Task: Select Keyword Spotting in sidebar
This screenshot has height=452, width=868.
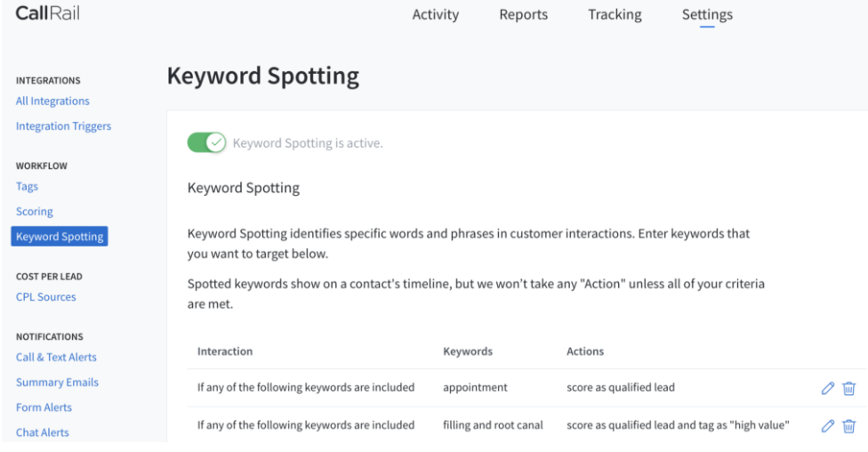Action: click(x=59, y=237)
